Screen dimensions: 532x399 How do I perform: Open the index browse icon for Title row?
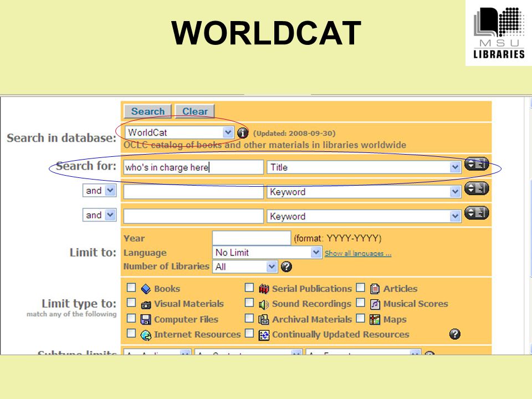point(477,164)
